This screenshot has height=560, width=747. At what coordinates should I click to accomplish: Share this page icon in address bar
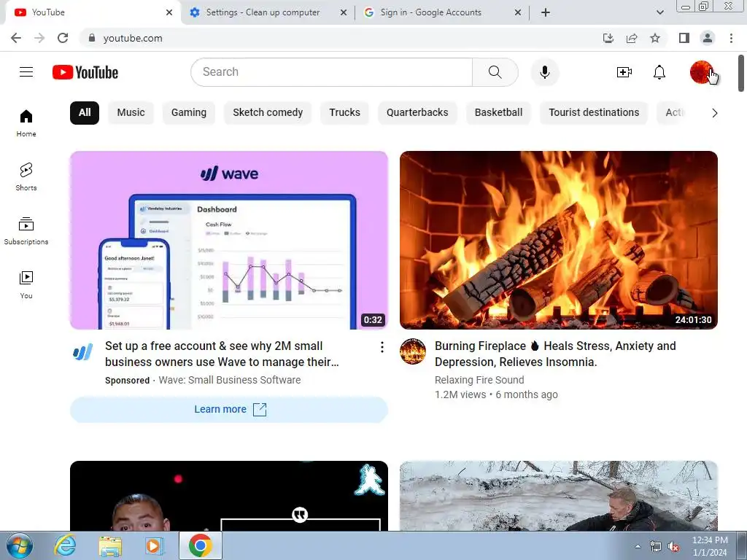pyautogui.click(x=632, y=38)
